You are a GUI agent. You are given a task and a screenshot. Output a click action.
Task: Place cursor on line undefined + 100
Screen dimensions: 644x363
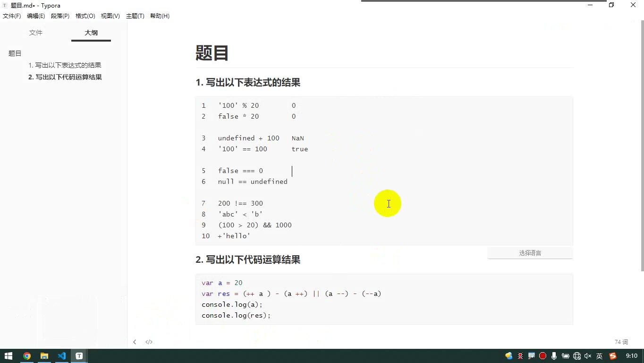pyautogui.click(x=248, y=138)
